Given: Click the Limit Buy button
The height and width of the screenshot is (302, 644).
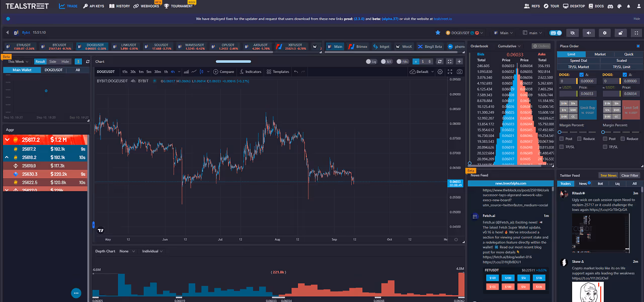Looking at the screenshot, I should point(588,110).
